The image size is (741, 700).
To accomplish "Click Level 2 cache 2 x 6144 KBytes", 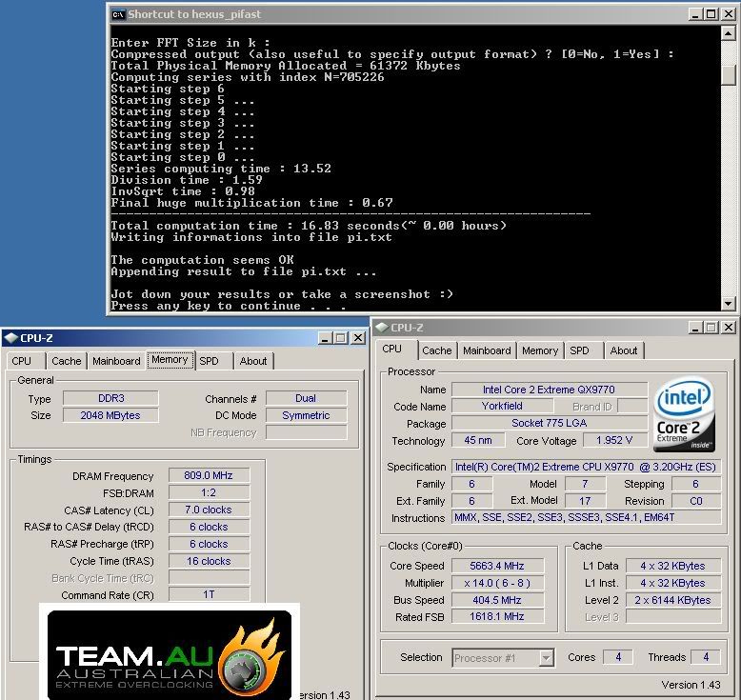I will click(x=673, y=600).
